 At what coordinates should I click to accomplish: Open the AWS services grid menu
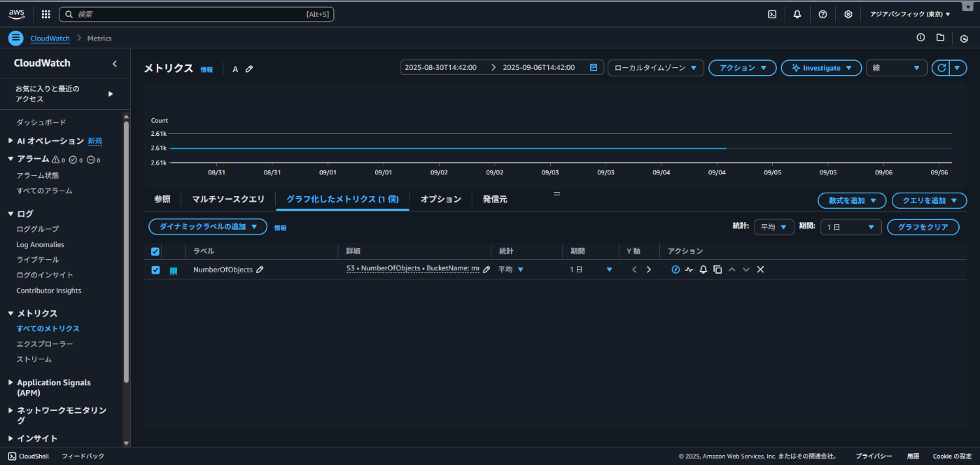click(x=46, y=14)
